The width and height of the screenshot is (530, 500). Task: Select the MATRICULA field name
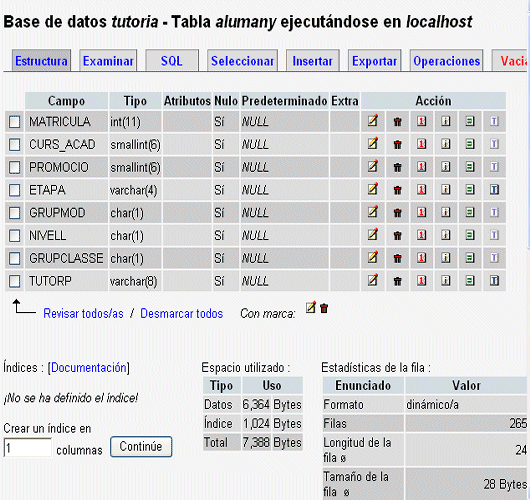click(x=60, y=122)
